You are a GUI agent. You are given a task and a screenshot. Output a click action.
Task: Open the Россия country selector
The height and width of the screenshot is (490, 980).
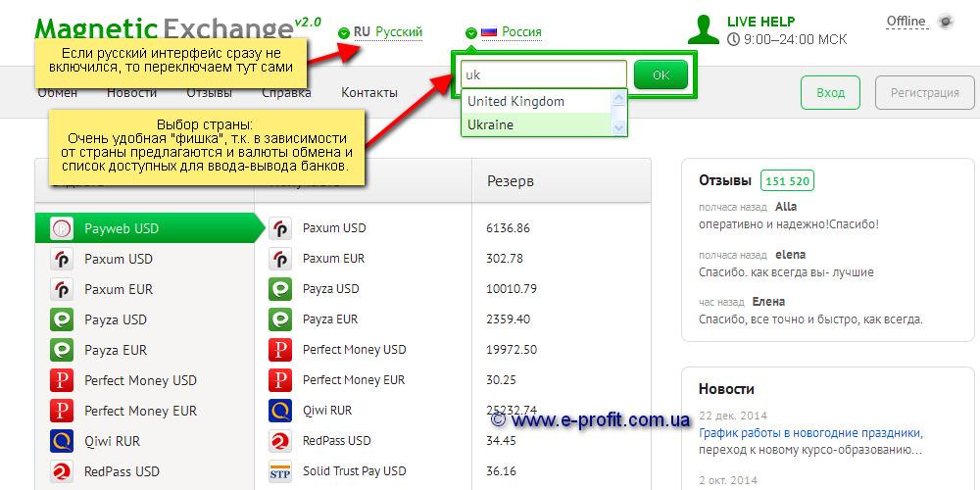point(512,32)
